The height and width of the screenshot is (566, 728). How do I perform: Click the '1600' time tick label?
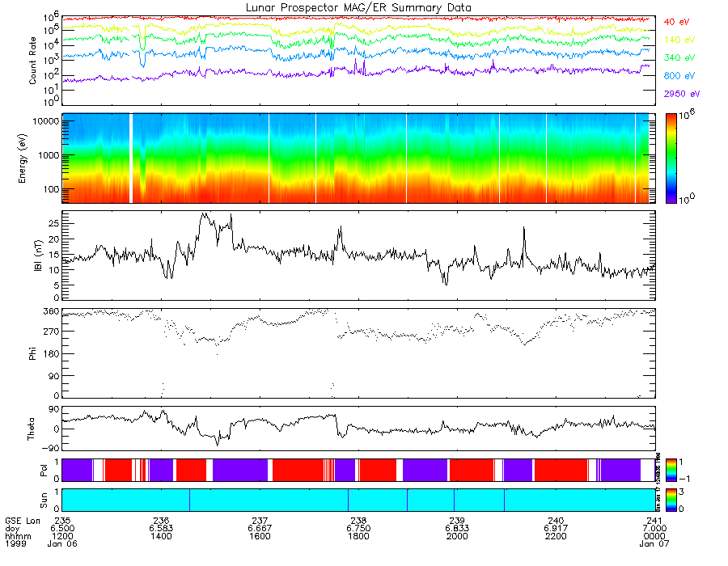pyautogui.click(x=260, y=536)
